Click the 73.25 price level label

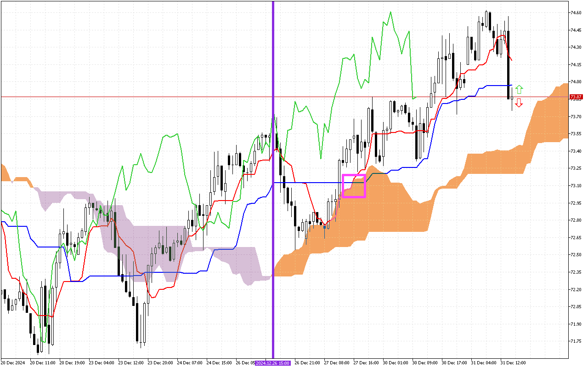pos(576,168)
